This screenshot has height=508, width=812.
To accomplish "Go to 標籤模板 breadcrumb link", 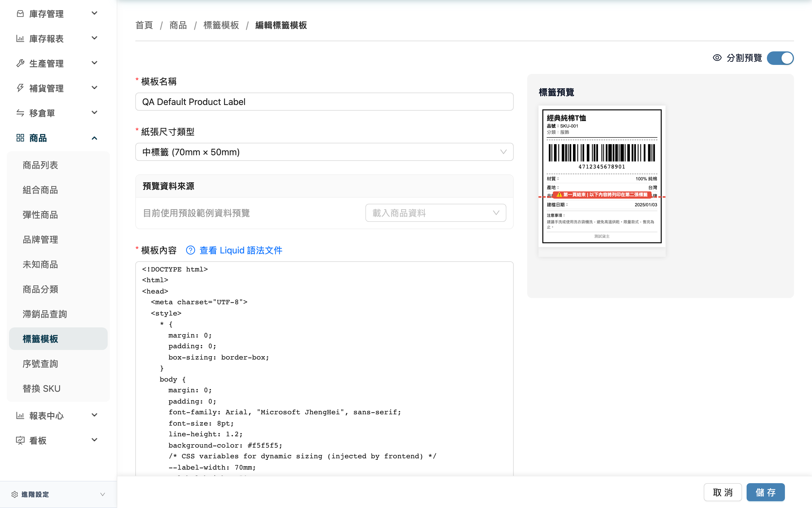I will pos(221,25).
